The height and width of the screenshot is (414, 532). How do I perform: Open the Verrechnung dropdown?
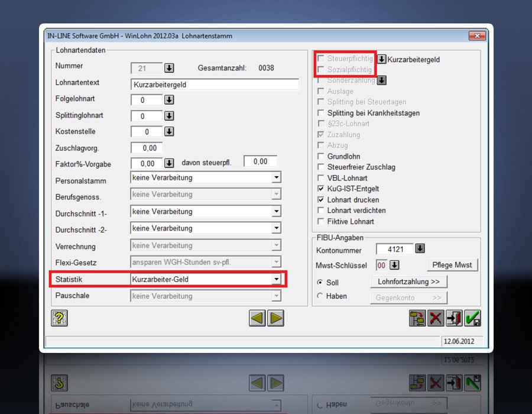[x=276, y=245]
